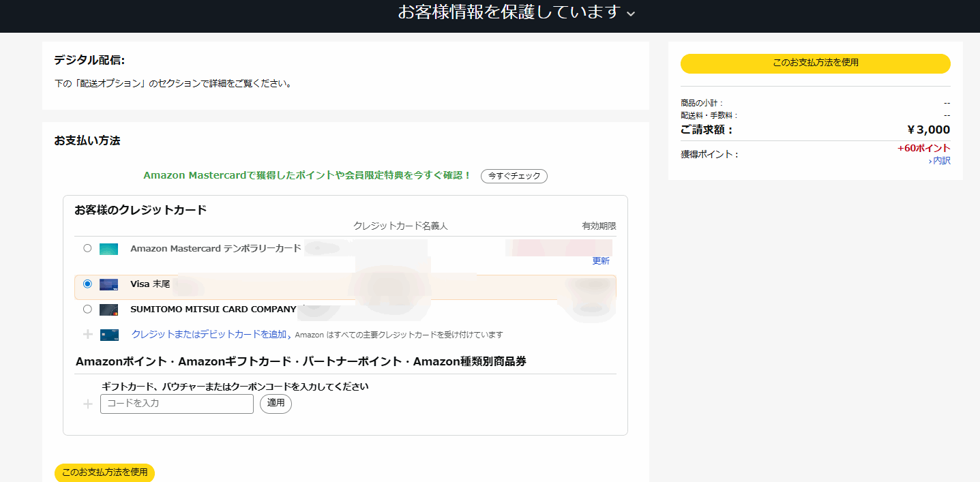The image size is (980, 482).
Task: Click into the コードを入力 text field
Action: pyautogui.click(x=177, y=404)
